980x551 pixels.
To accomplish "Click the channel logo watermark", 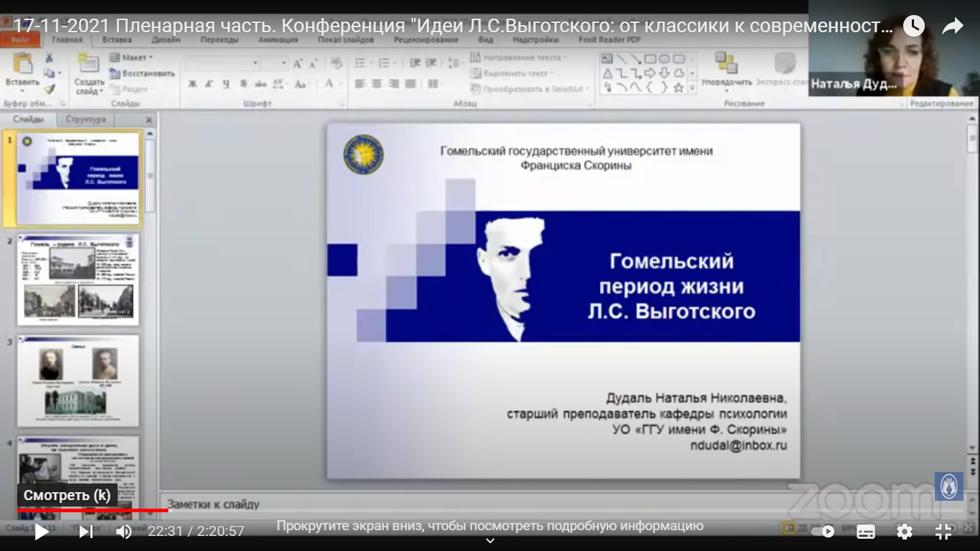I will (948, 486).
